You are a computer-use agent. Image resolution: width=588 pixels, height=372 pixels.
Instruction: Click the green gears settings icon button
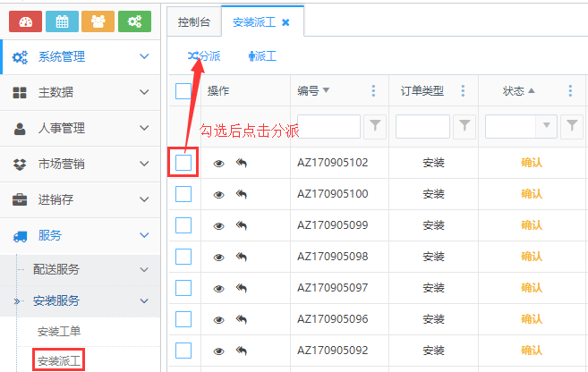point(134,21)
